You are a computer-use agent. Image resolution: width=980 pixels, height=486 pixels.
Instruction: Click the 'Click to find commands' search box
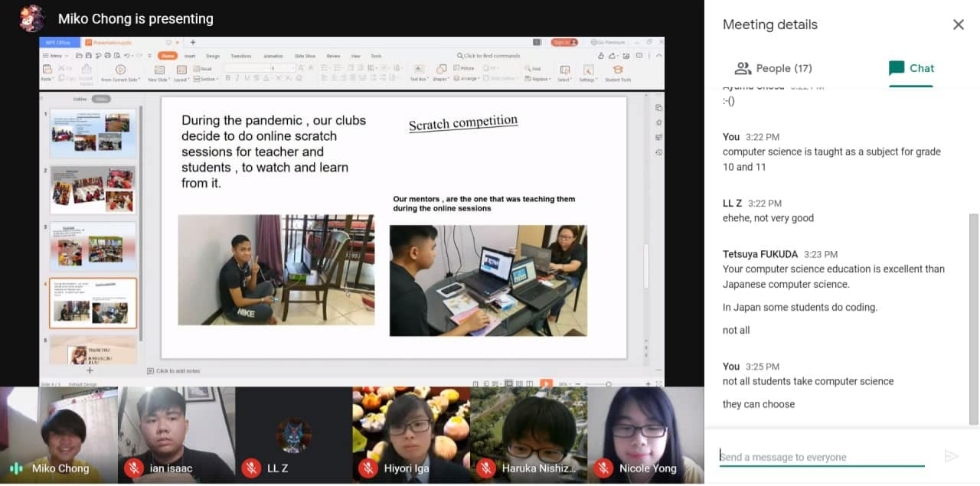coord(488,56)
